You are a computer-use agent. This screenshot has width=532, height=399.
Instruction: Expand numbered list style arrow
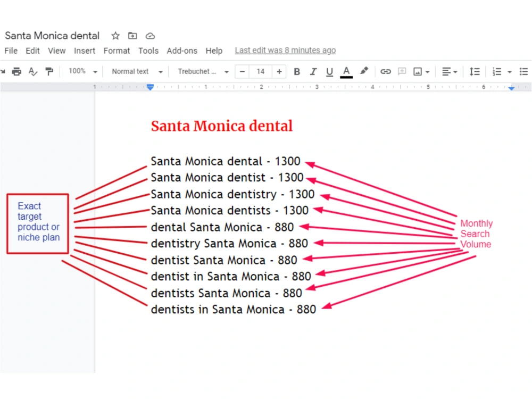(x=510, y=72)
